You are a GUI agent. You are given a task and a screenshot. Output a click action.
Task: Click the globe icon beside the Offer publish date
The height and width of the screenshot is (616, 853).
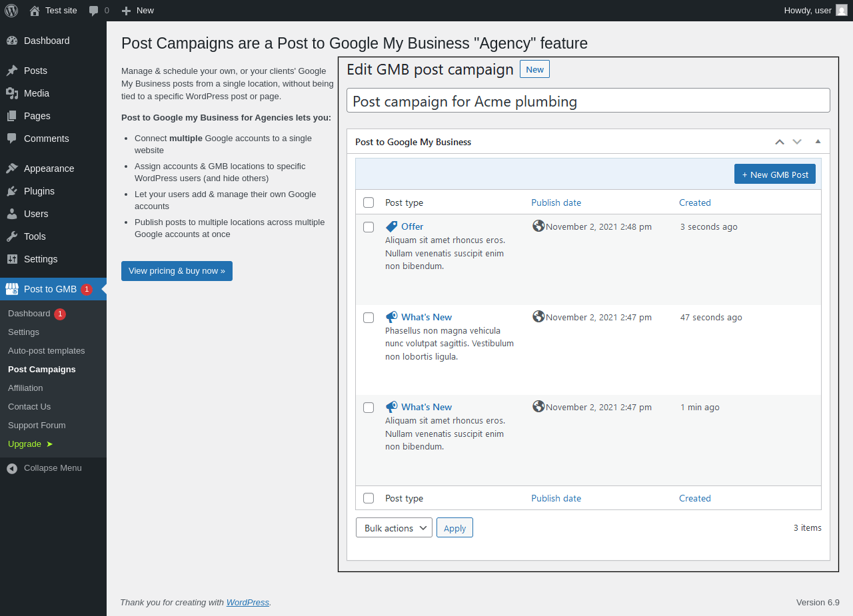(x=538, y=226)
